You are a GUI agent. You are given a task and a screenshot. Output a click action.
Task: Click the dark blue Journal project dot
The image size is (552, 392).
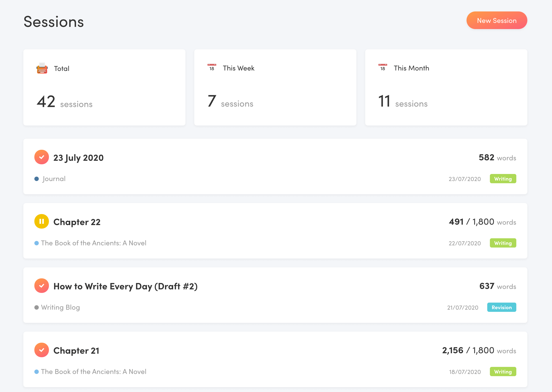37,179
